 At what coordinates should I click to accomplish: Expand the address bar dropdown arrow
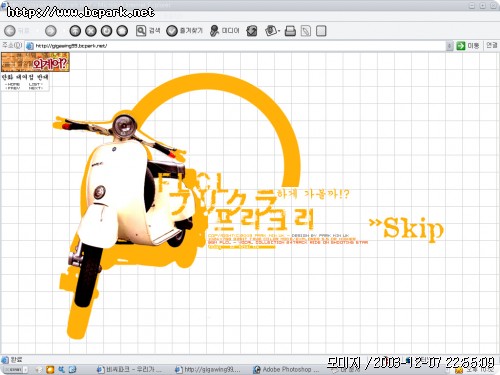[449, 46]
